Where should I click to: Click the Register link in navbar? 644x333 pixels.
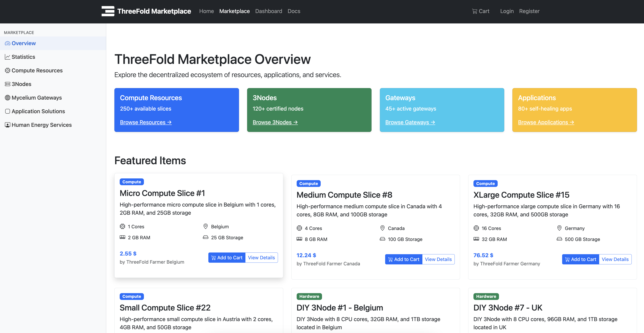[x=529, y=11]
